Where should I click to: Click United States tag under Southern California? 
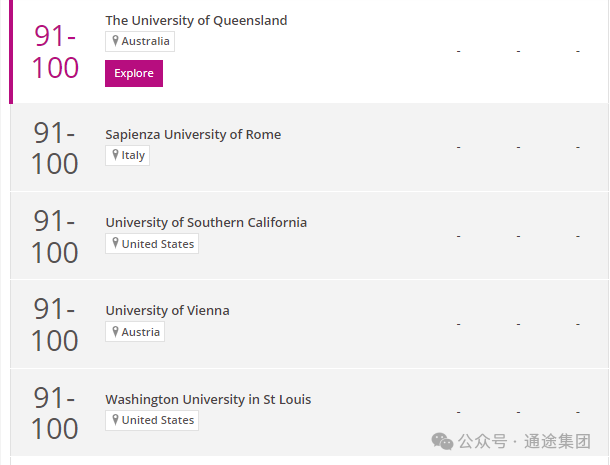coord(152,244)
